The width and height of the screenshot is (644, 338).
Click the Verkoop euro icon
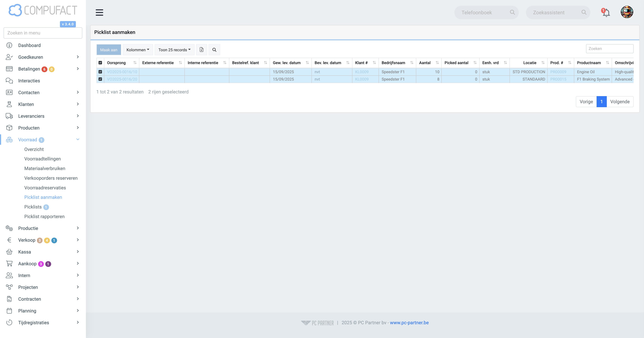tap(9, 240)
